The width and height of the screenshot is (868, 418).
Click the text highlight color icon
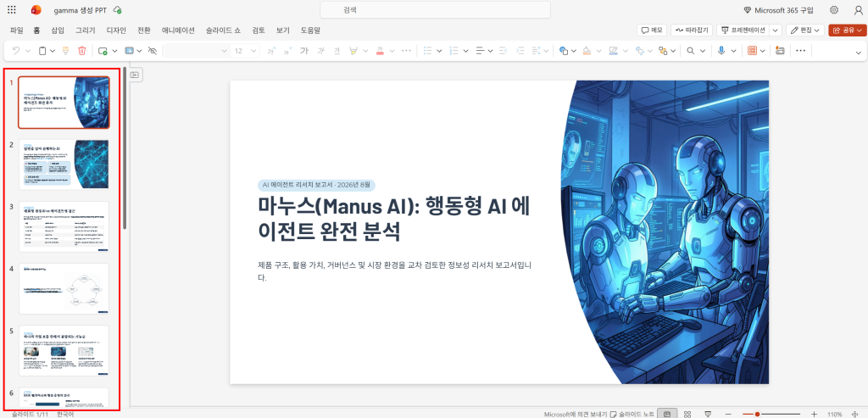pos(353,50)
